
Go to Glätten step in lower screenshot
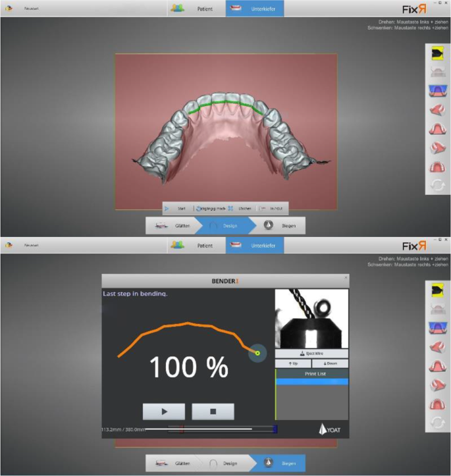[172, 463]
